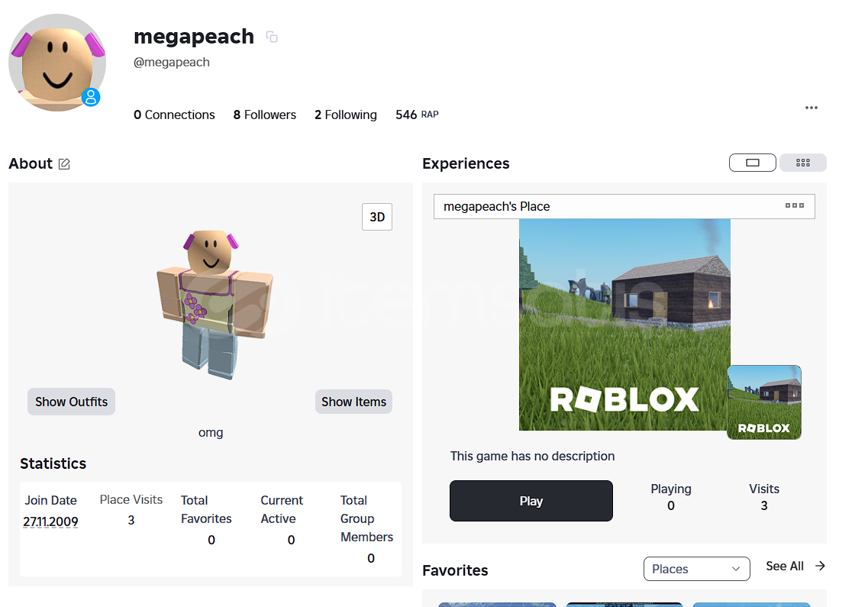Screen dimensions: 868x607
Task: Open megapeach's Place three-square options icon
Action: [x=795, y=205]
